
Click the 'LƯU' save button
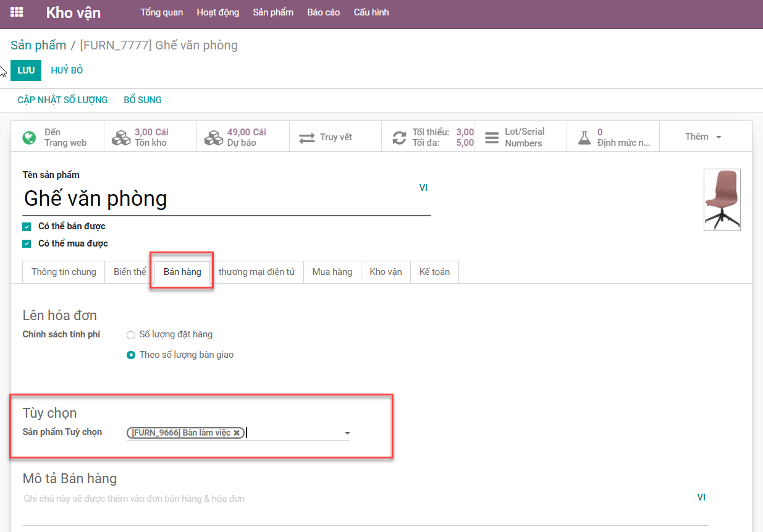pyautogui.click(x=26, y=70)
